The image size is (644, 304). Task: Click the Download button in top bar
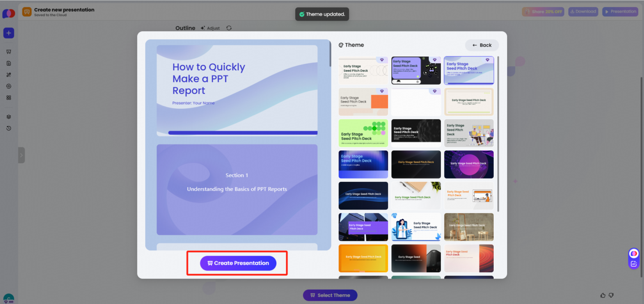[583, 12]
